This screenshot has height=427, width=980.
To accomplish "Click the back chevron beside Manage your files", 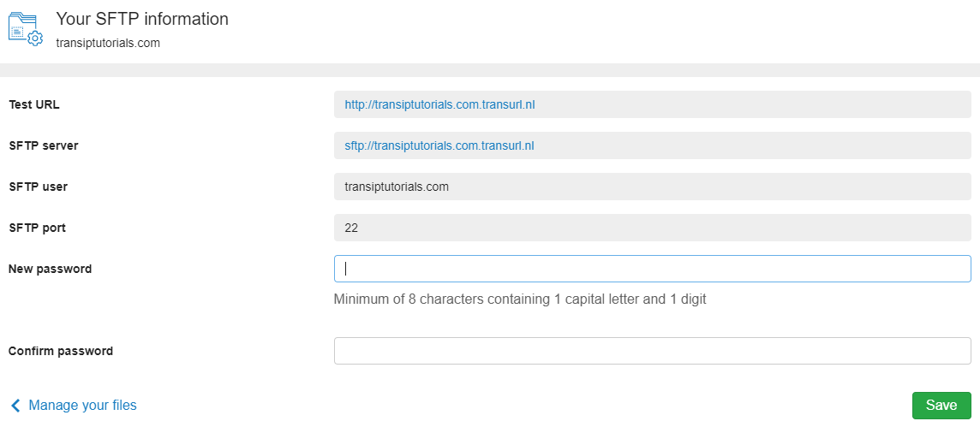I will (16, 406).
